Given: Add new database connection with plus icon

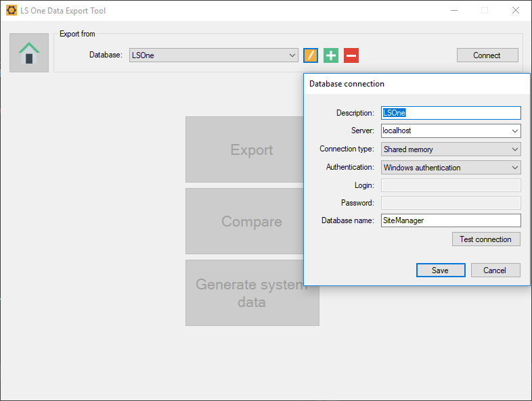Looking at the screenshot, I should (x=331, y=55).
